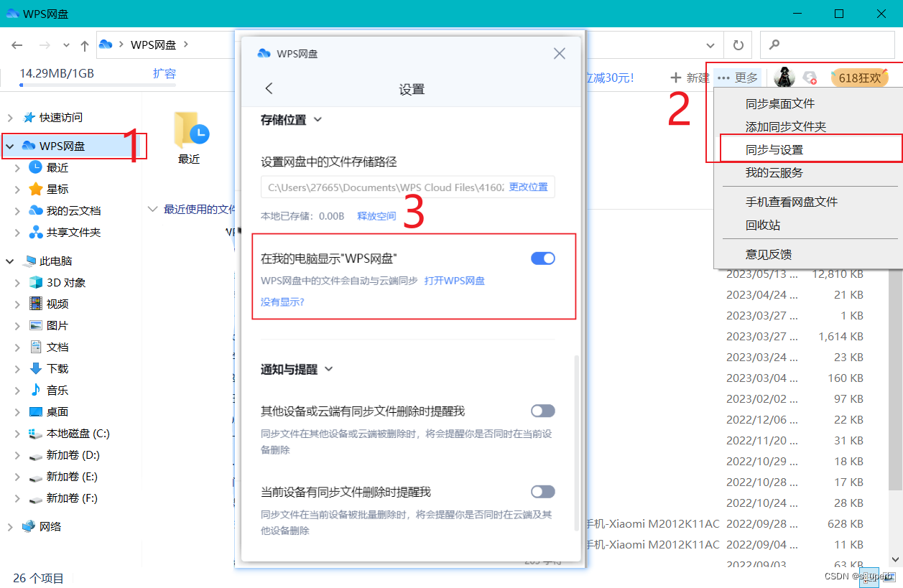
Task: Select the 快速访问 star icon
Action: 29,117
